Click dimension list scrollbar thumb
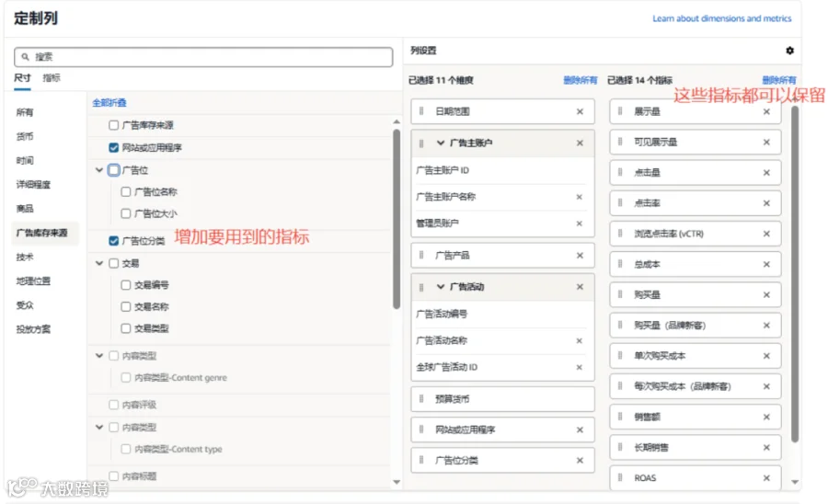The height and width of the screenshot is (504, 828). pyautogui.click(x=397, y=219)
